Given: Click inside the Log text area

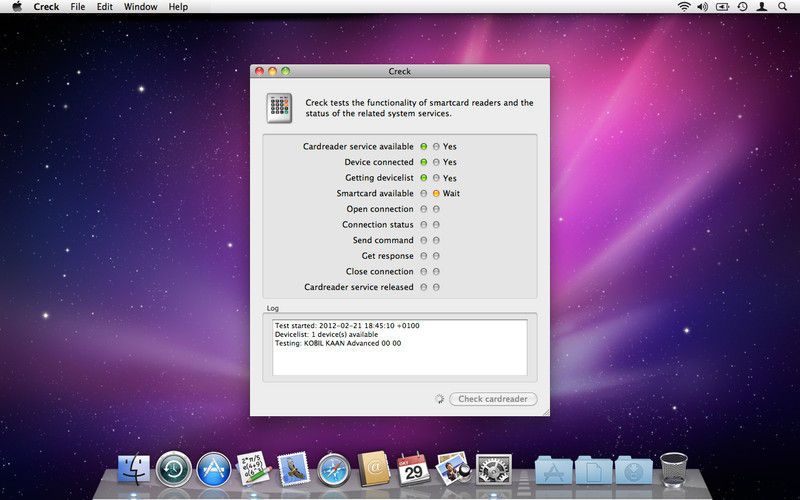Looking at the screenshot, I should click(x=399, y=347).
